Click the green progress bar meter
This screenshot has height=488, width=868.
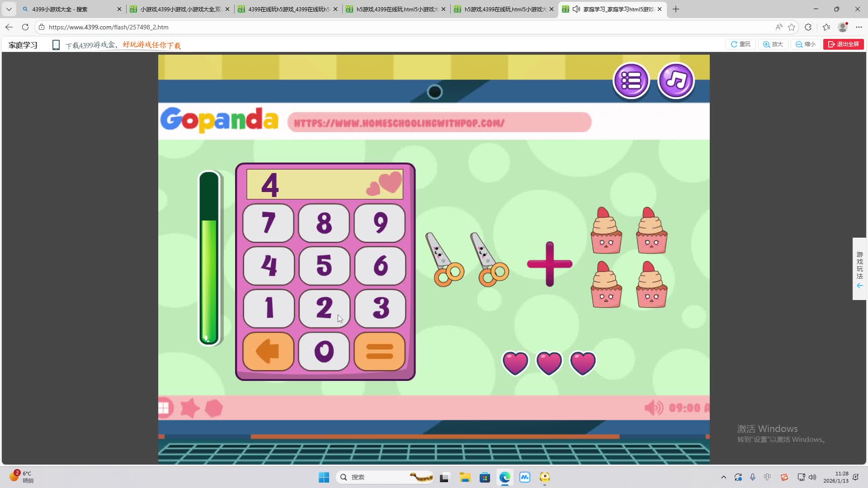tap(209, 258)
